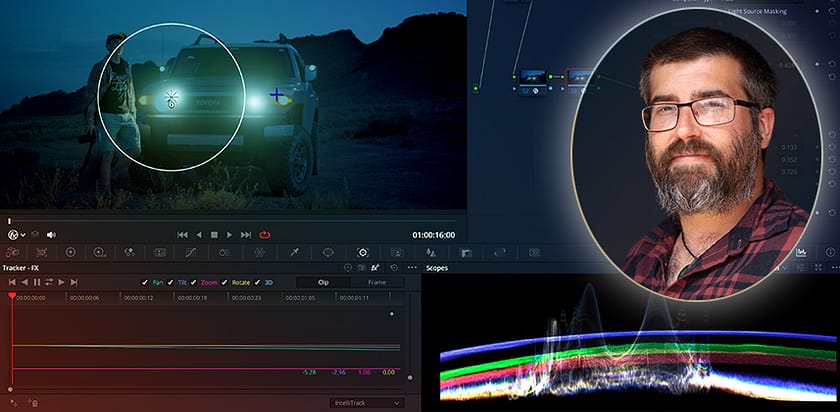Switch Tracker to Stabilizer mode icon
The width and height of the screenshot is (840, 412).
point(362,267)
